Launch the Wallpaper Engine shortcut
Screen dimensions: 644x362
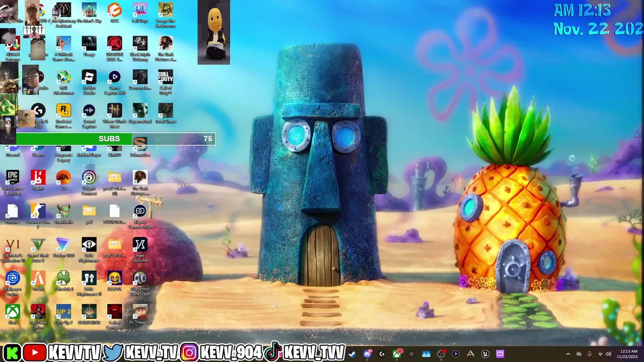(x=13, y=284)
